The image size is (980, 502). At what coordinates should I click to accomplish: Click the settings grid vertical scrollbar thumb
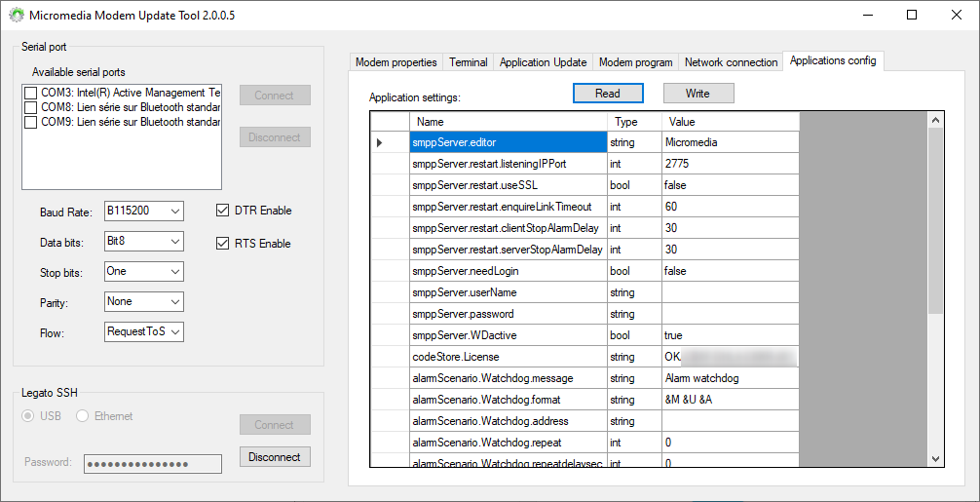935,214
